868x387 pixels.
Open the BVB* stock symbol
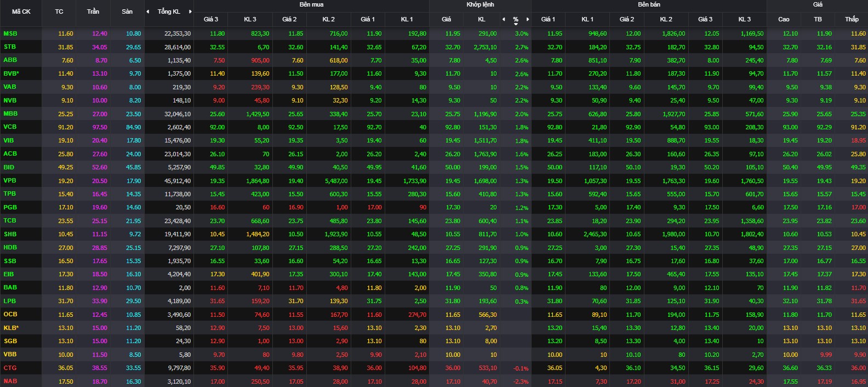click(12, 73)
